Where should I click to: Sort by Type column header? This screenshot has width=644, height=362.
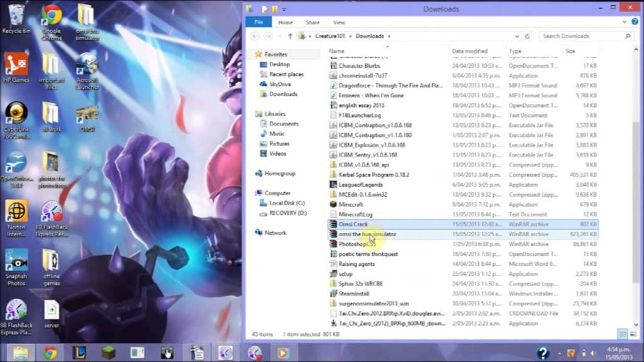coord(515,51)
